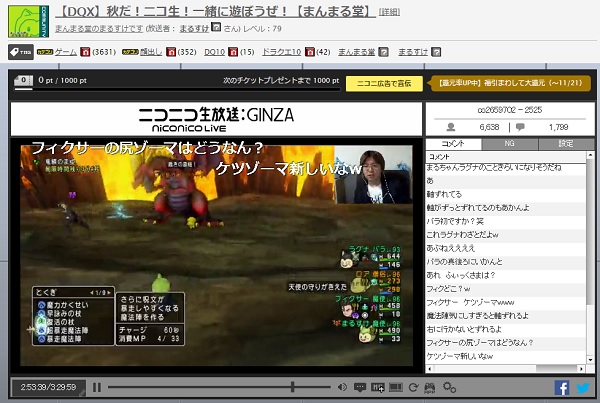The image size is (600, 403).
Task: Toggle comment display speech bubble icon
Action: coord(360,388)
